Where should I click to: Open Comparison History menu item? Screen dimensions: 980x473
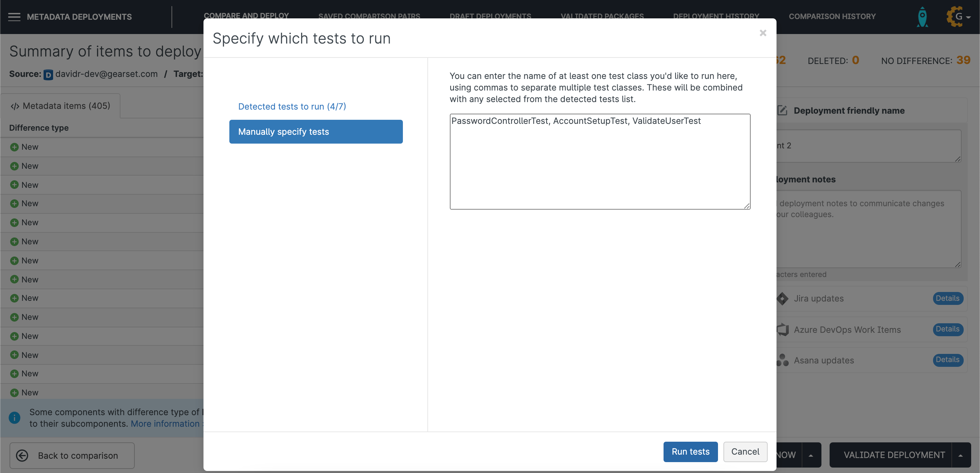click(832, 16)
